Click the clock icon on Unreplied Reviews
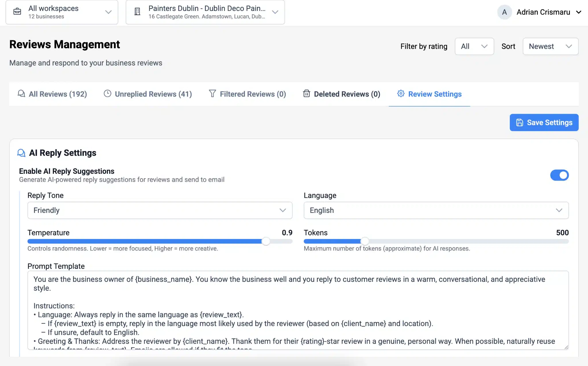Viewport: 588px width, 366px height. [108, 94]
